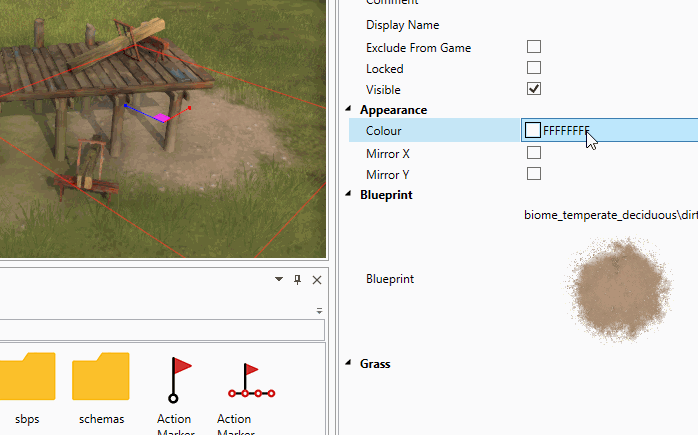Untick the Visible checkbox
698x435 pixels.
click(x=534, y=89)
